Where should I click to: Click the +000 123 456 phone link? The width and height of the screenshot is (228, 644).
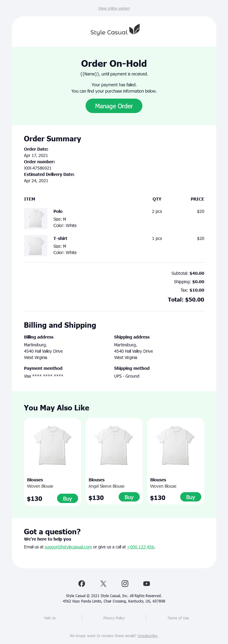click(x=141, y=547)
